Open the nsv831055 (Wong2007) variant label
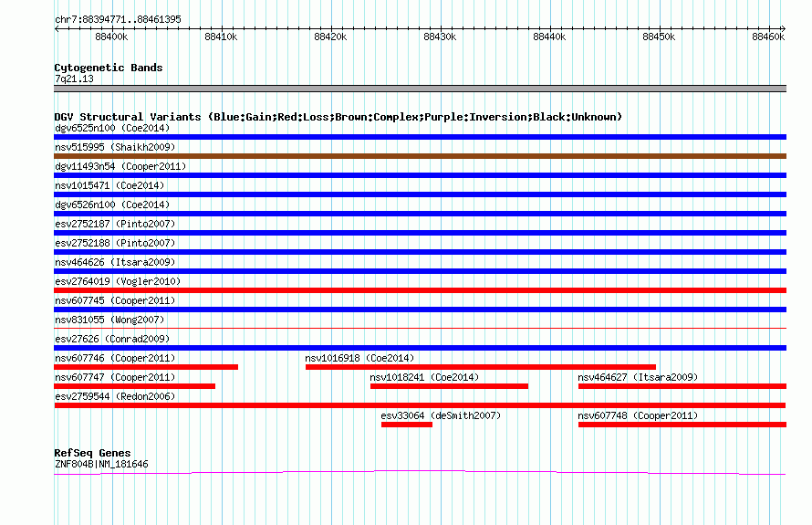This screenshot has height=525, width=812. 109,320
